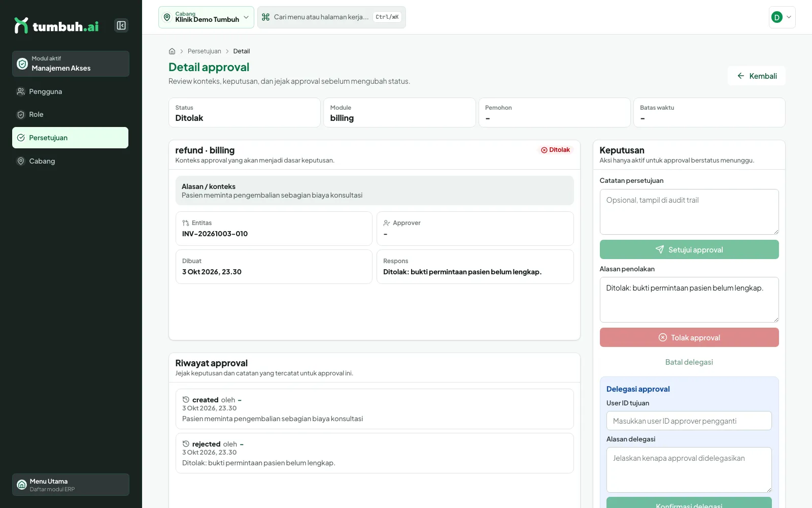Click the Batal delegasi button

coord(689,362)
